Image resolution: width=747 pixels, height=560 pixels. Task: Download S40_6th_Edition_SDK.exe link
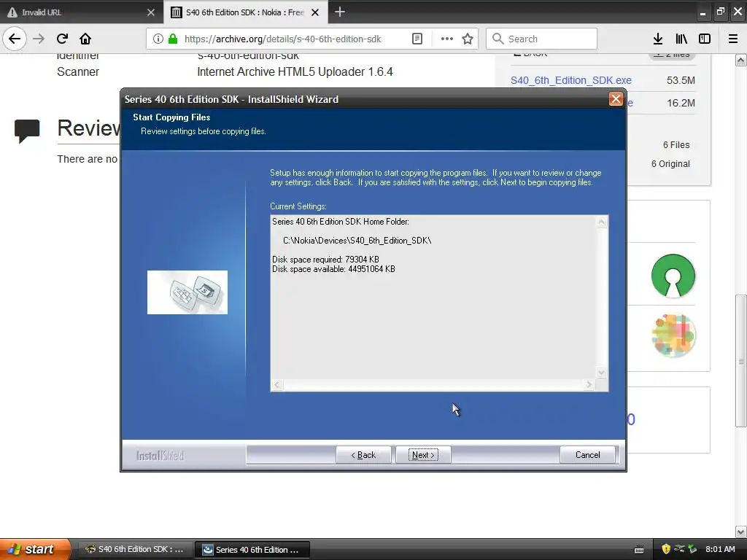tap(570, 80)
